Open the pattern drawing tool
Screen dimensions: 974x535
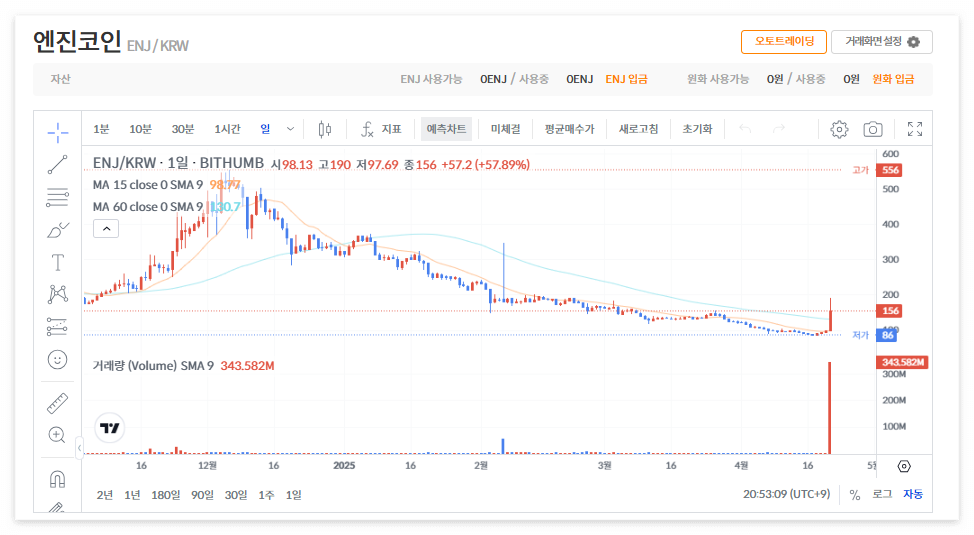(x=58, y=294)
